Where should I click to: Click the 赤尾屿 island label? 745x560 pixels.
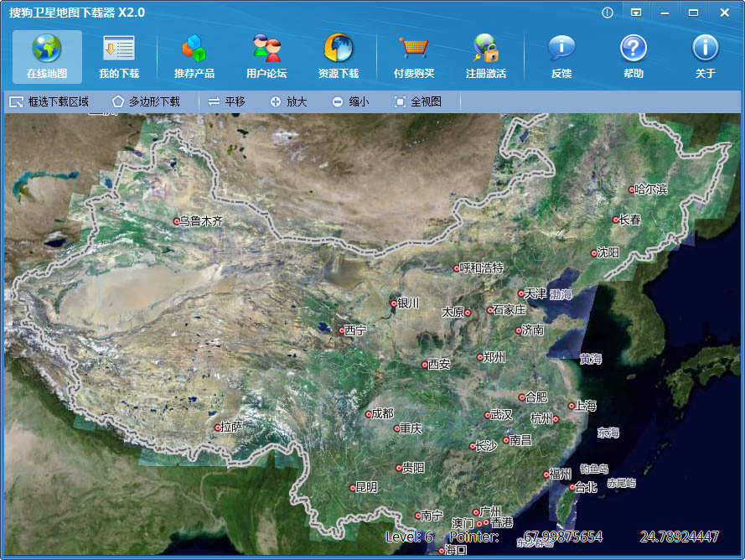(622, 484)
